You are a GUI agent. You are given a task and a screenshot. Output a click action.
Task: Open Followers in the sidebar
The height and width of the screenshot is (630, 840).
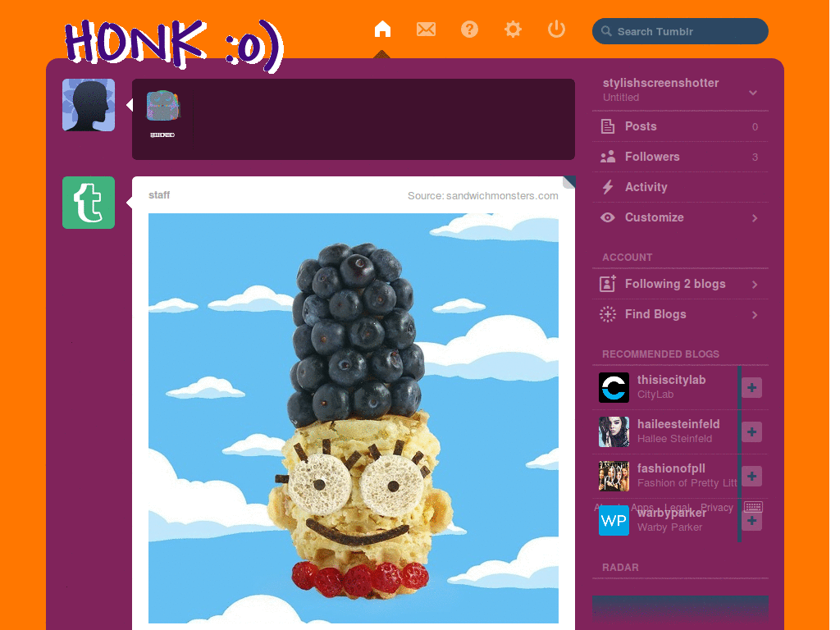680,157
